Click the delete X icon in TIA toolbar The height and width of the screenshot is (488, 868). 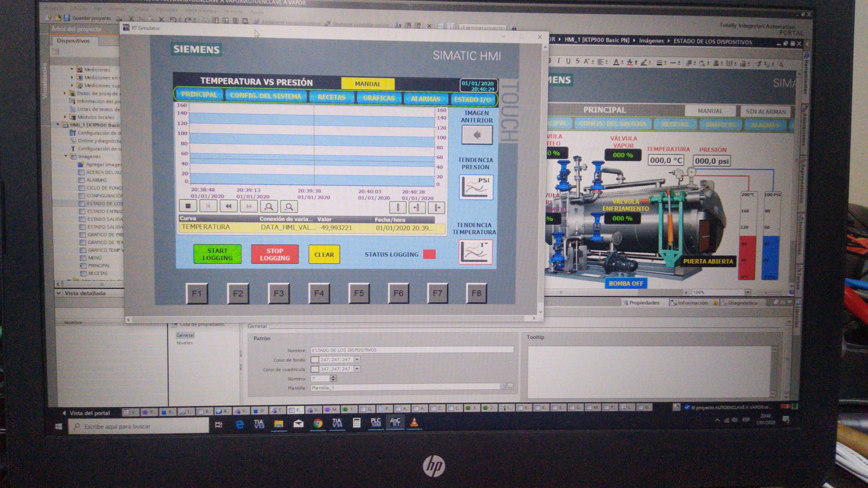click(x=161, y=20)
